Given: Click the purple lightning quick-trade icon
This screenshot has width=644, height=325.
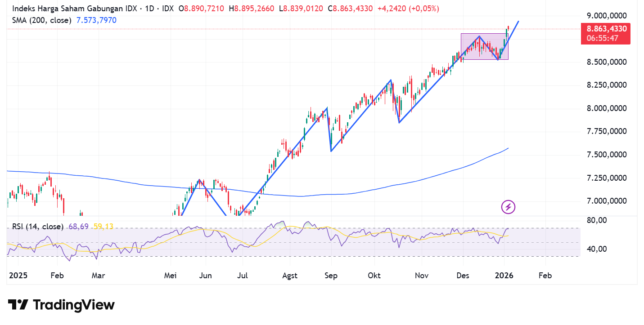Looking at the screenshot, I should coord(508,207).
